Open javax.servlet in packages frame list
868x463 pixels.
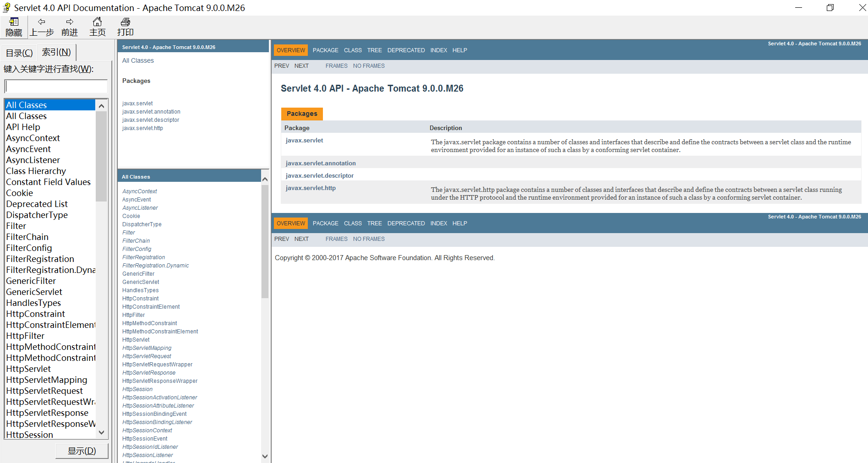click(137, 103)
